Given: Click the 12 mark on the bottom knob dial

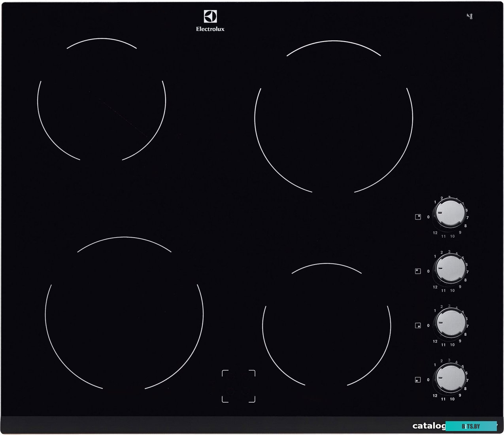Looking at the screenshot, I should [435, 395].
